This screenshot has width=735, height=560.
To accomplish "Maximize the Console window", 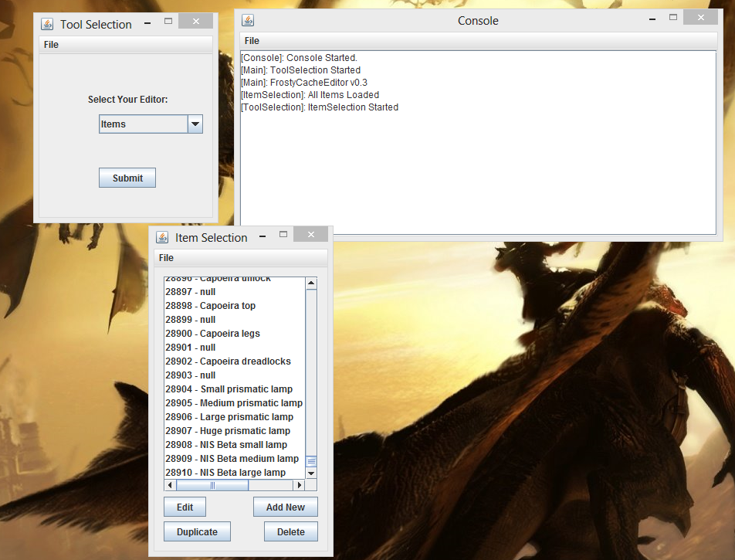I will (x=673, y=17).
